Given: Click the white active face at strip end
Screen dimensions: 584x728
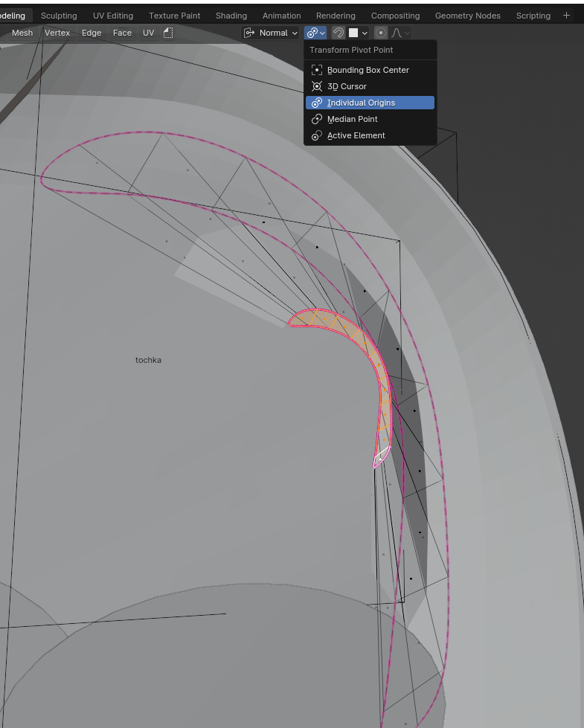Looking at the screenshot, I should point(382,457).
